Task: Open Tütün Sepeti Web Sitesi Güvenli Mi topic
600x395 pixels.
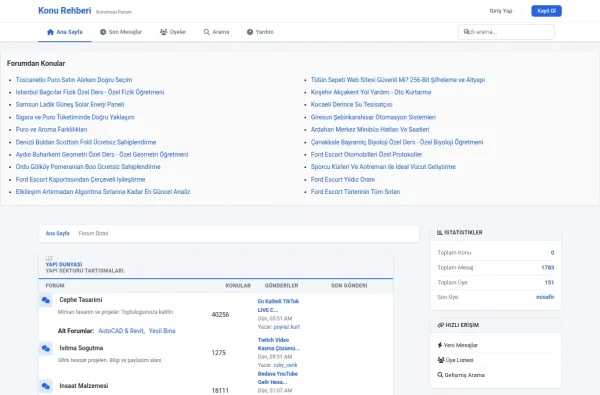Action: (398, 80)
